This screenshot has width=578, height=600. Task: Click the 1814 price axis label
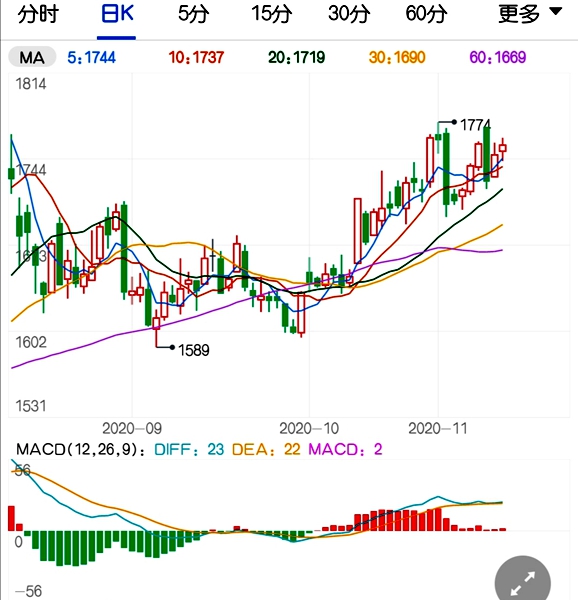coord(31,84)
